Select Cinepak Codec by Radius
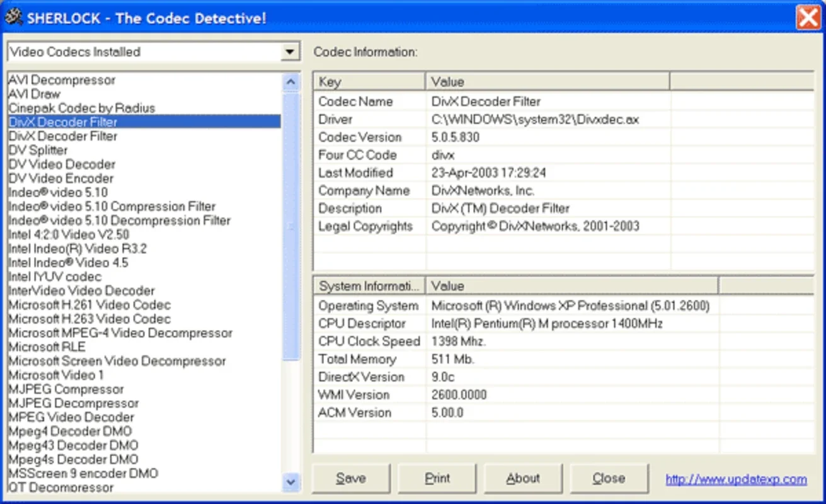 point(144,108)
